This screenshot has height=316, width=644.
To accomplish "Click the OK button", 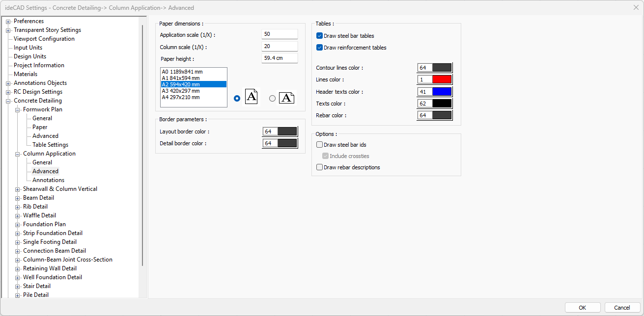I will click(x=582, y=308).
